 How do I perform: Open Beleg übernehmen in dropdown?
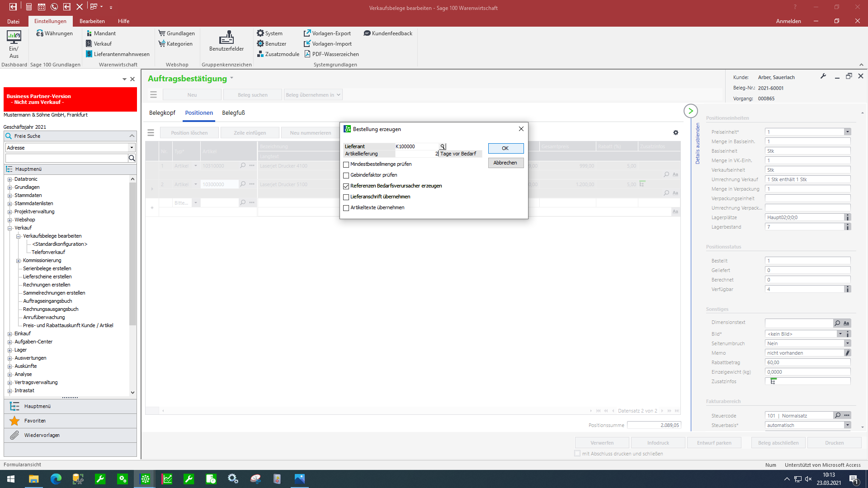(x=313, y=95)
